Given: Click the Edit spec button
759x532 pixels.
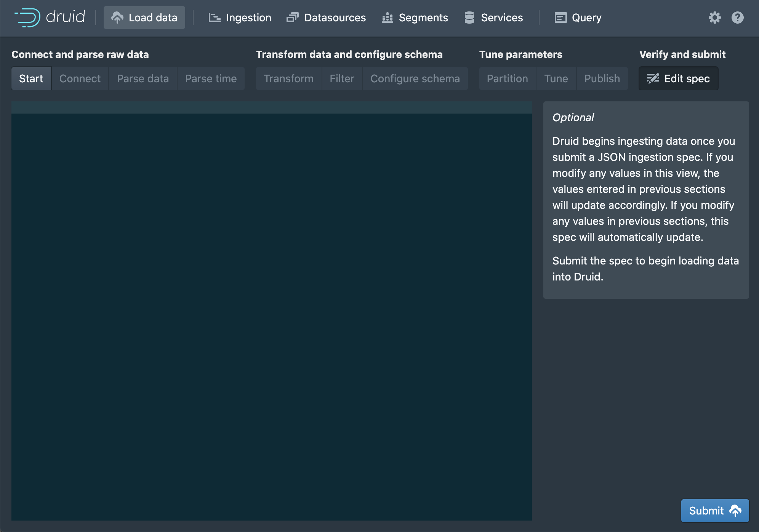Looking at the screenshot, I should click(x=678, y=79).
